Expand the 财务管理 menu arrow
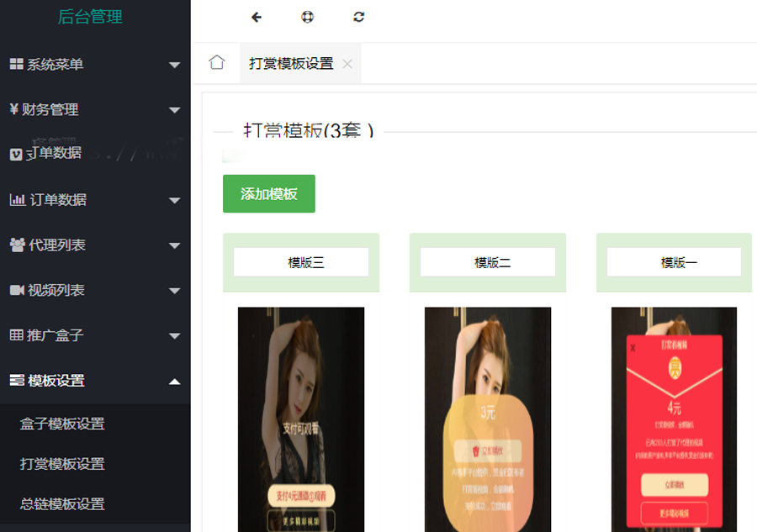 pos(174,110)
